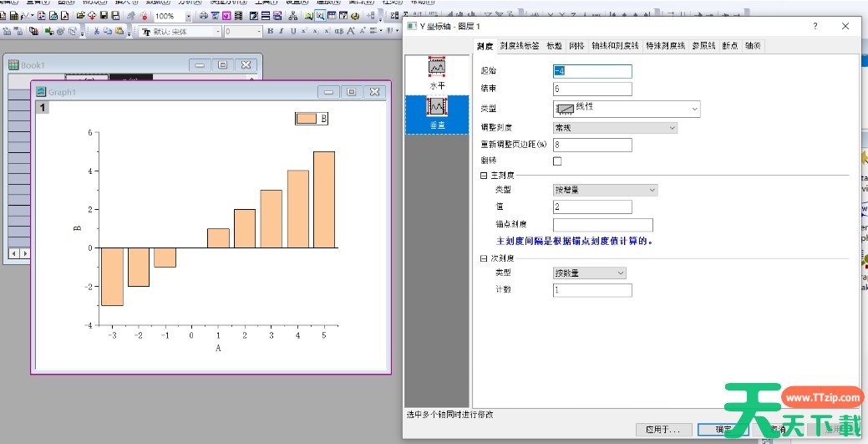Viewport: 868px width, 444px height.
Task: Click the Copy icon in toolbar
Action: (x=108, y=31)
